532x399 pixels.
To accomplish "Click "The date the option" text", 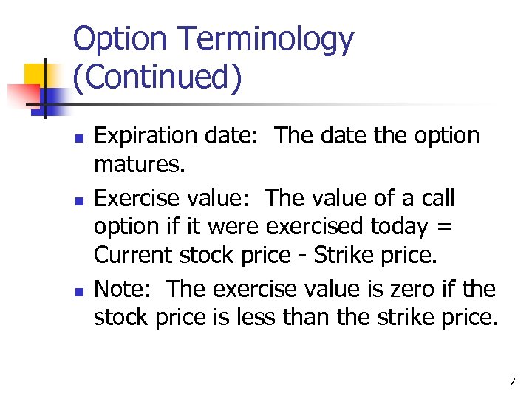I will [377, 136].
